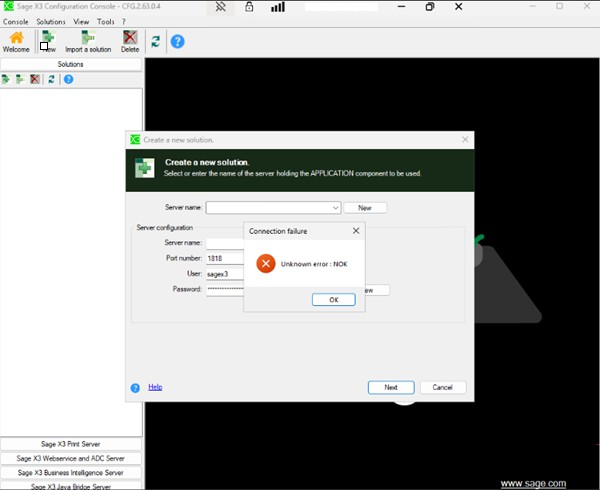Click the User field showing sagex3
The image size is (601, 492).
point(225,274)
